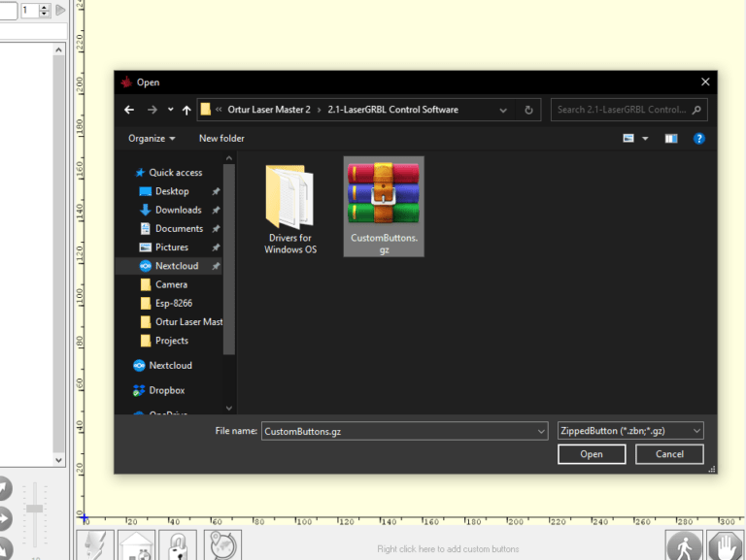Image resolution: width=746 pixels, height=560 pixels.
Task: Click the LaserGRBL resume walking-man icon
Action: (x=684, y=545)
